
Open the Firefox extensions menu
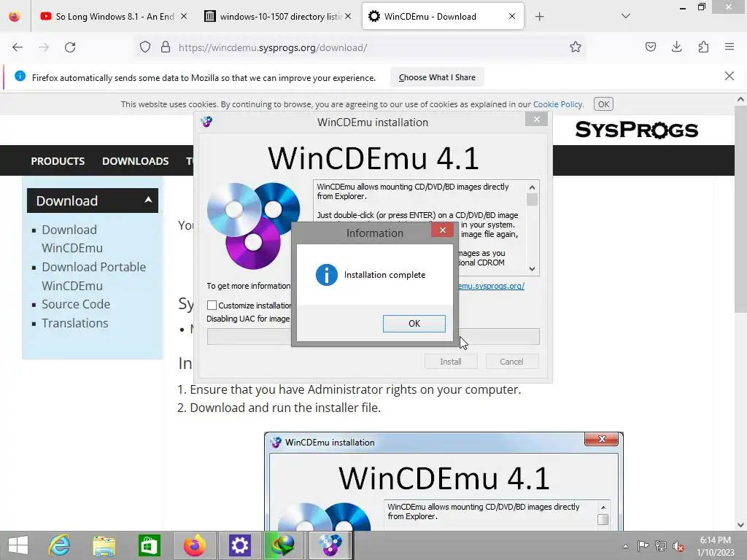(703, 47)
